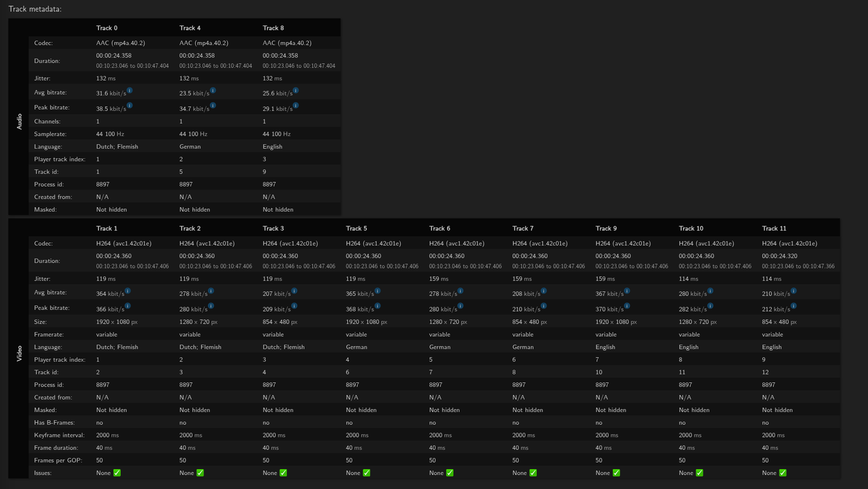Image resolution: width=868 pixels, height=489 pixels.
Task: Click the 'Track 9' video column header
Action: (x=606, y=229)
